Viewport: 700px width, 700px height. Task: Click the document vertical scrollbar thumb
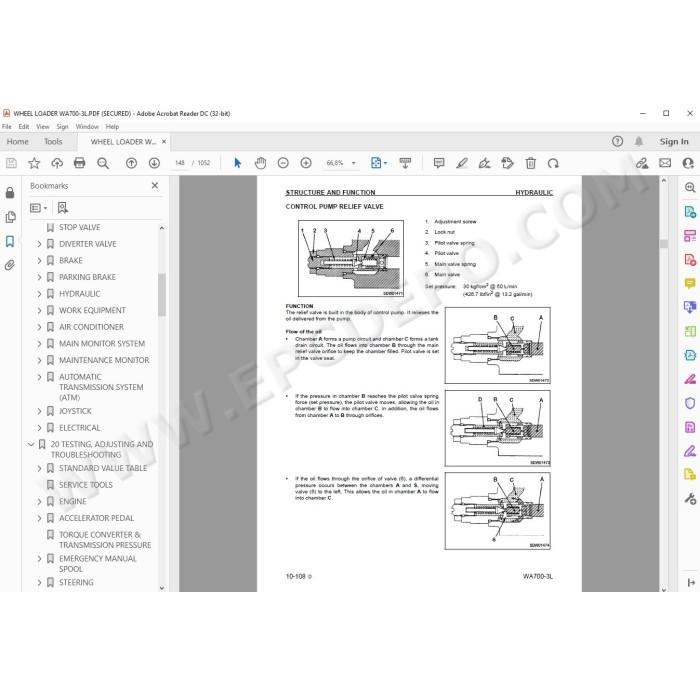coord(664,244)
